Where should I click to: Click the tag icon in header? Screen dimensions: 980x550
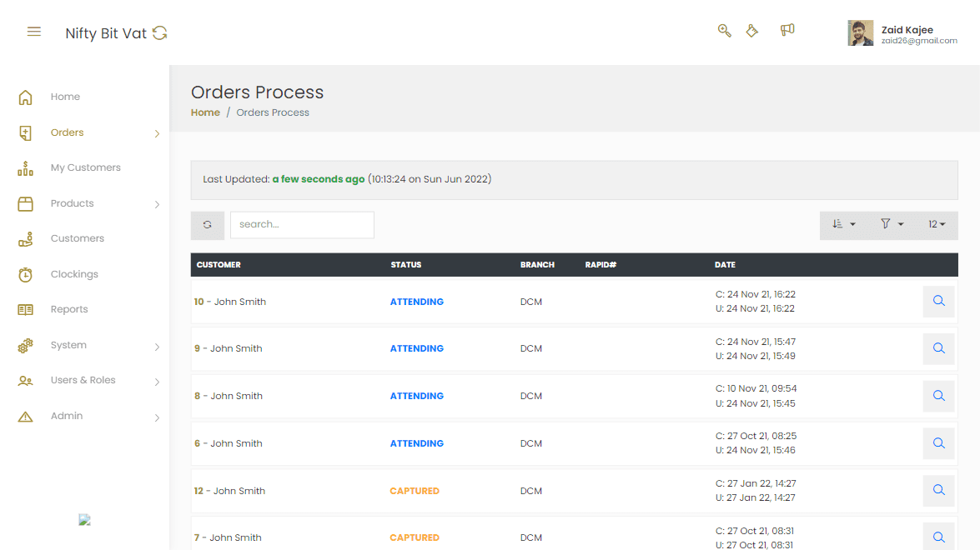click(751, 31)
